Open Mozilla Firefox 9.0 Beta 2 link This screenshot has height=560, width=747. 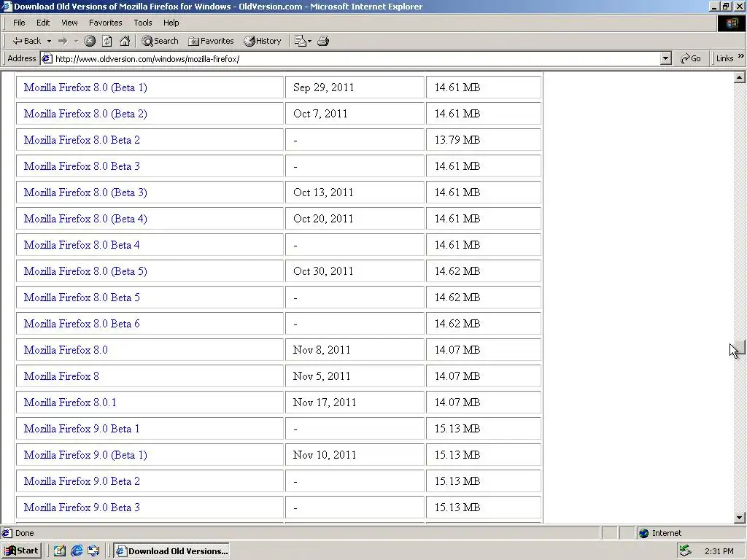pyautogui.click(x=82, y=481)
